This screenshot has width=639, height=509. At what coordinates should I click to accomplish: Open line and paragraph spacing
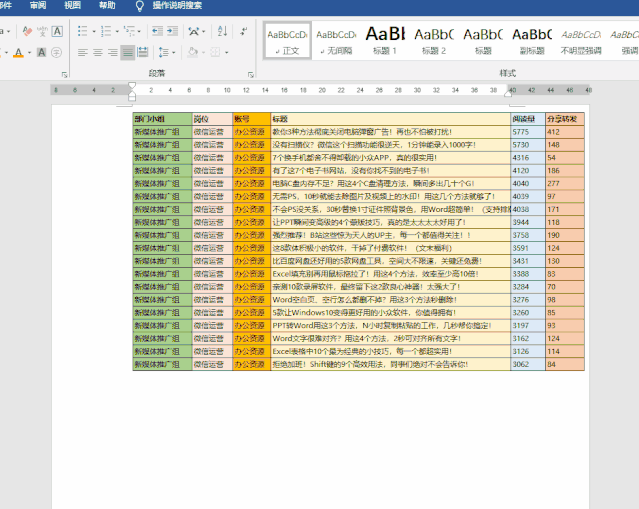point(164,53)
